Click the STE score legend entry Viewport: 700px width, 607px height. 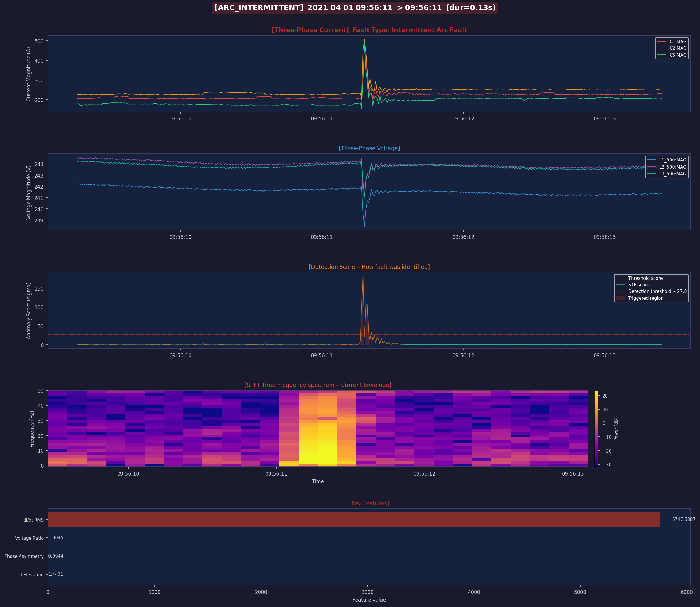(632, 285)
